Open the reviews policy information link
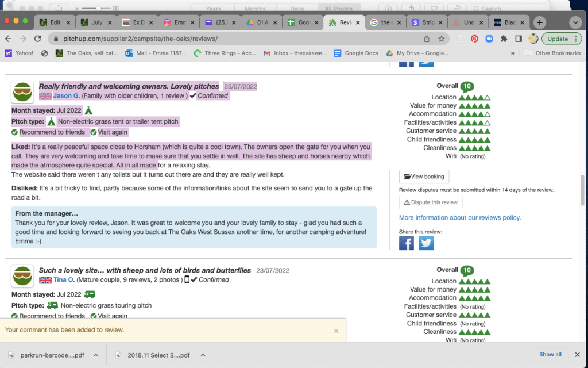The image size is (588, 368). (459, 218)
